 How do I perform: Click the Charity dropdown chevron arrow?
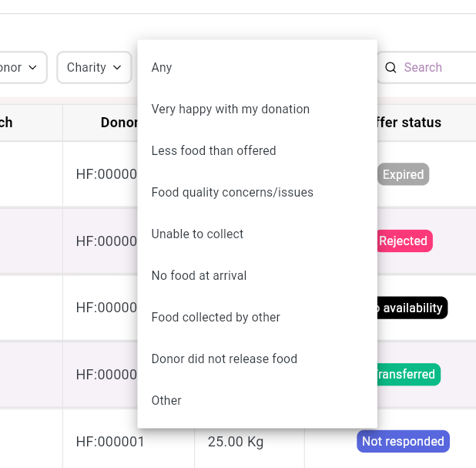coord(117,67)
